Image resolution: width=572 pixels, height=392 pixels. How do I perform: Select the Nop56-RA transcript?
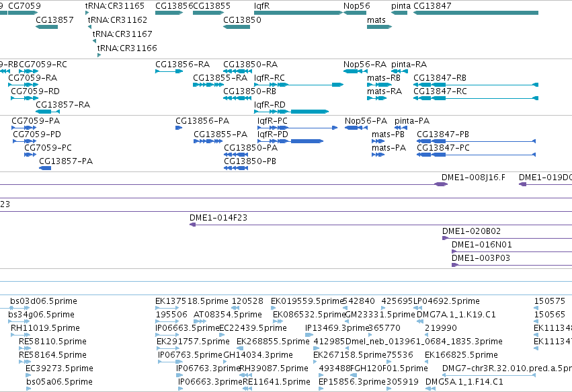tap(365, 65)
